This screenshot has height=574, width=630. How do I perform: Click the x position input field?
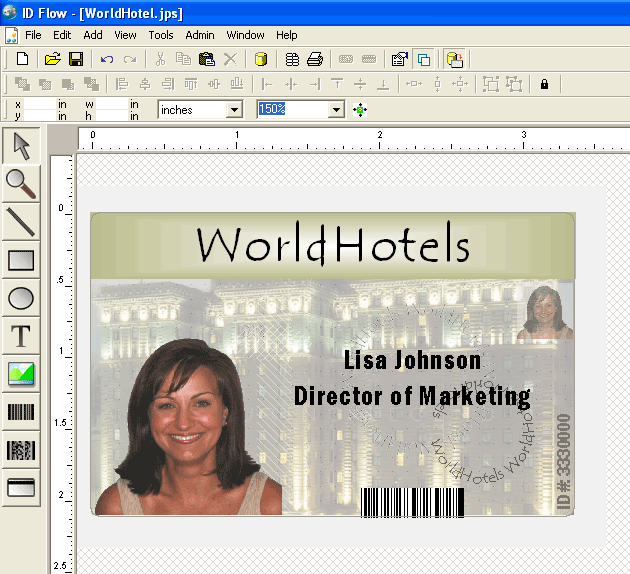coord(39,104)
